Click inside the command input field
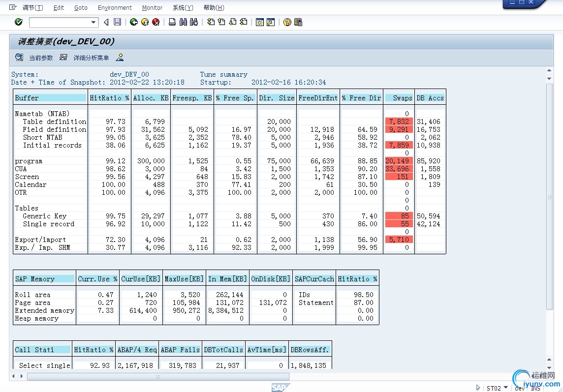The height and width of the screenshot is (392, 563). point(60,22)
